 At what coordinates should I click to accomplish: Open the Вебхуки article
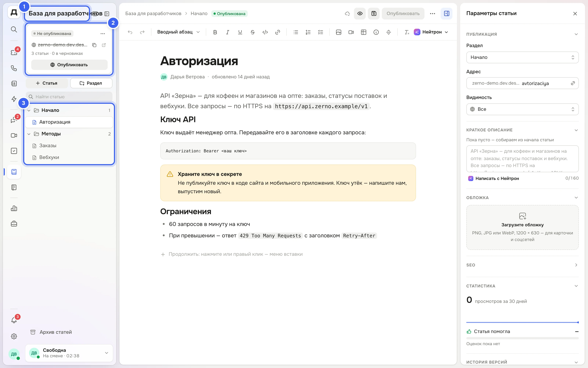69,158
